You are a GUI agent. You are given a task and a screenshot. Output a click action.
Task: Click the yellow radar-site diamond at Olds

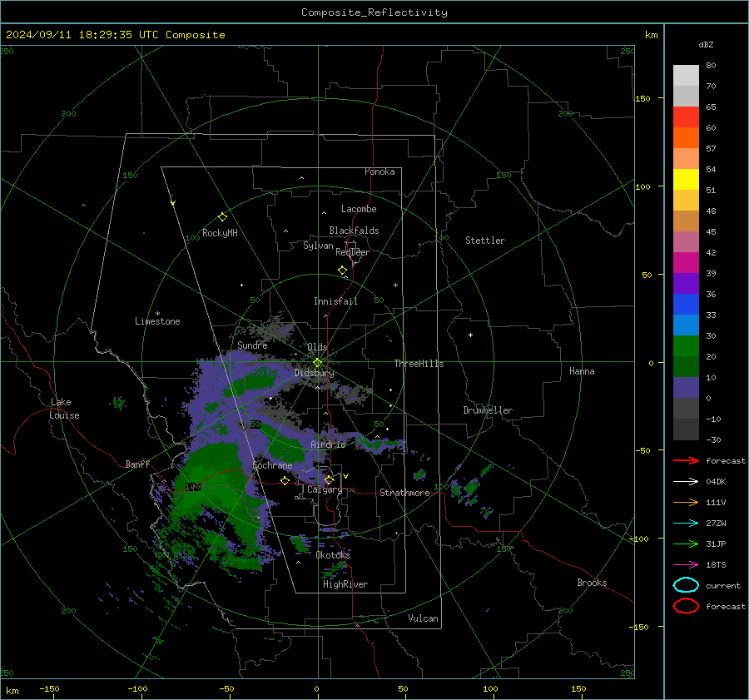click(317, 363)
